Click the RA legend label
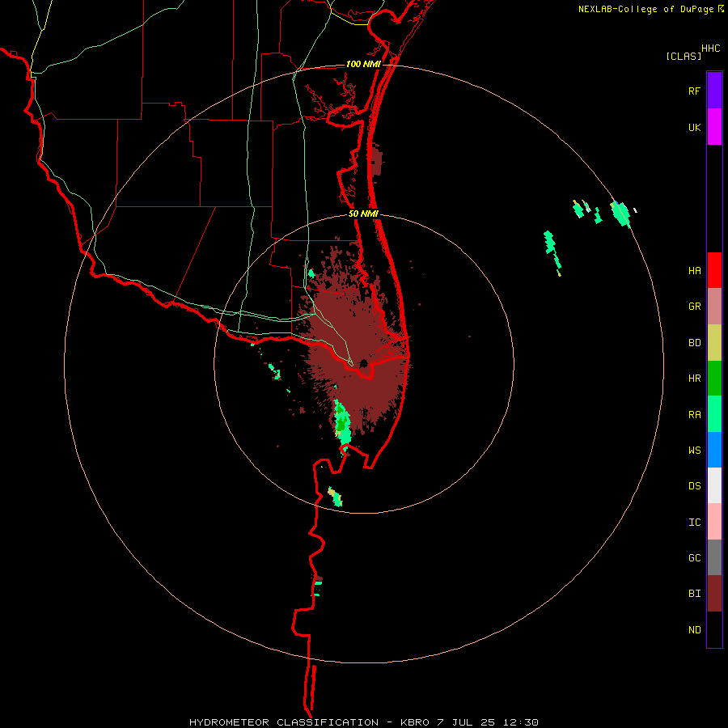The image size is (728, 728). [x=694, y=415]
